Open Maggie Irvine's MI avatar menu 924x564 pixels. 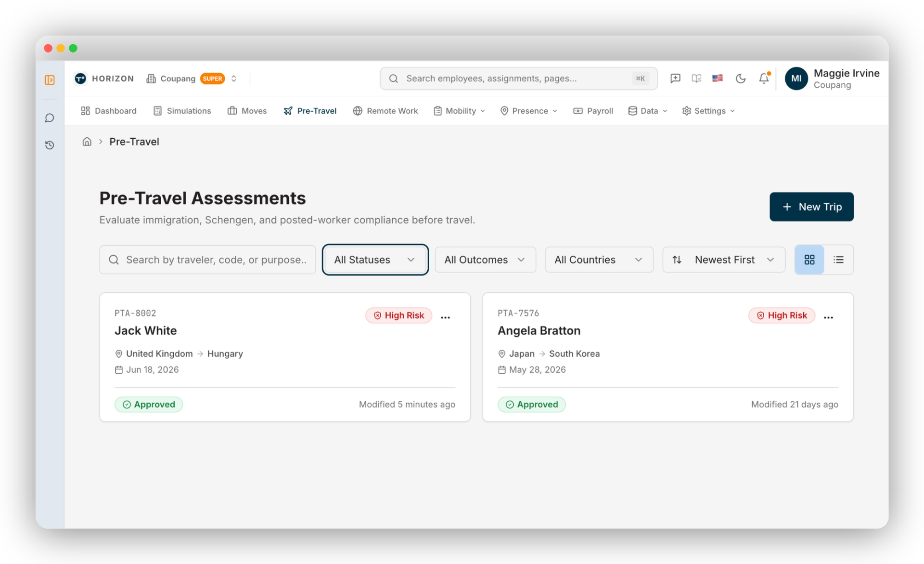point(796,79)
